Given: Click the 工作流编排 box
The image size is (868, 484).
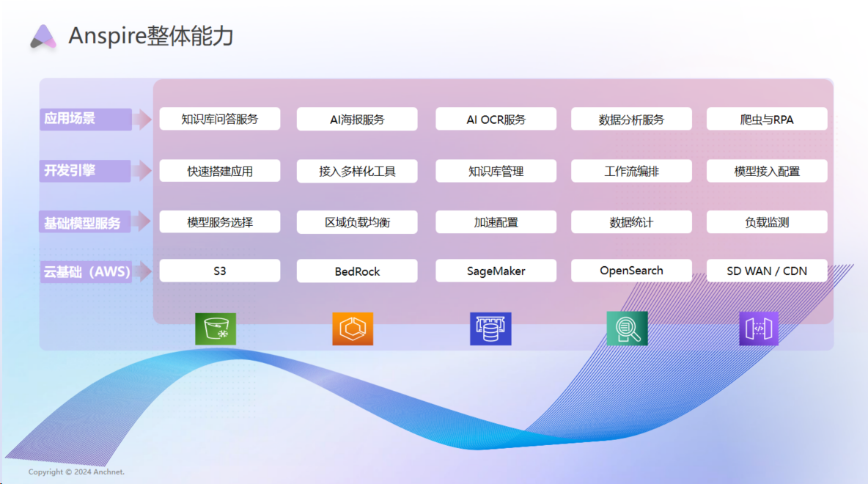Looking at the screenshot, I should click(631, 170).
